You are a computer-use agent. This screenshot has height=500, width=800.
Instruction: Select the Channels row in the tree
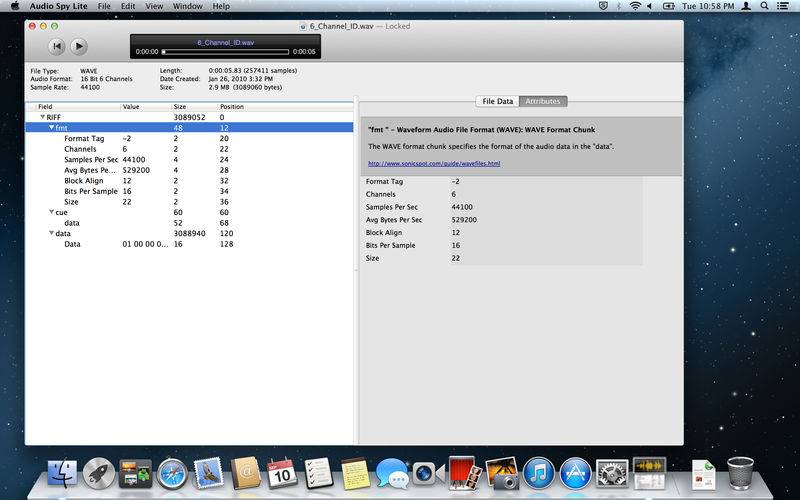(83, 149)
